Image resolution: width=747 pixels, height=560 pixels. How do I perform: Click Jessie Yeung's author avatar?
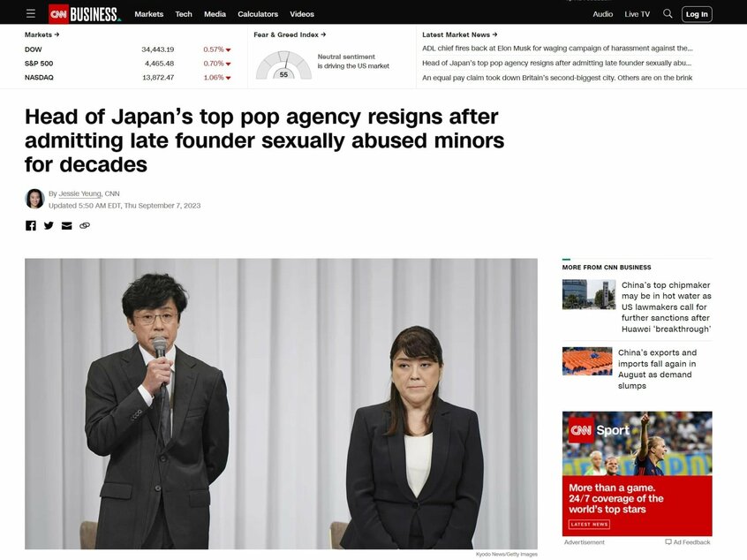[34, 199]
